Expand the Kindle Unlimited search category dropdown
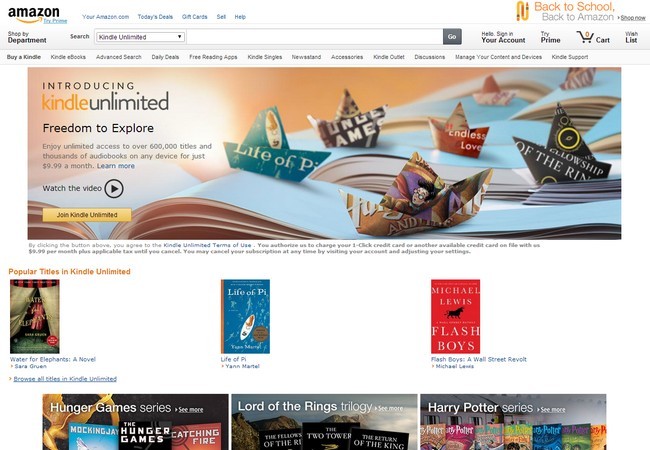 pos(140,37)
